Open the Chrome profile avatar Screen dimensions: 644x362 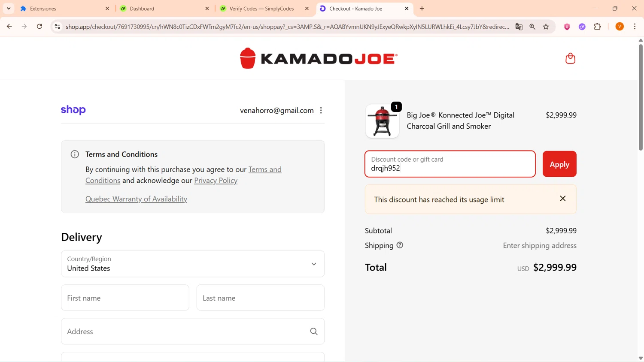tap(620, 27)
